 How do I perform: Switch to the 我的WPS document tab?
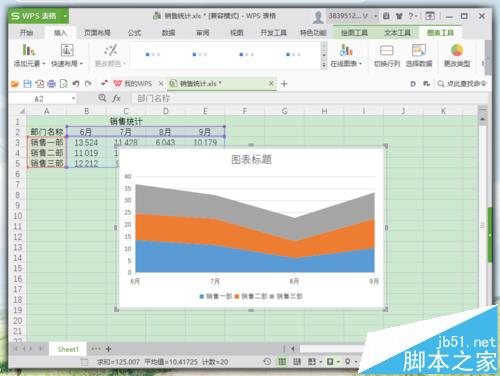(133, 84)
